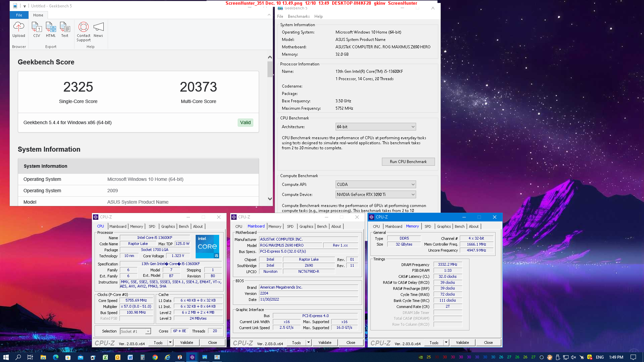Export results with the HTML icon
Viewport: 644px width, 362px height.
pos(51,30)
